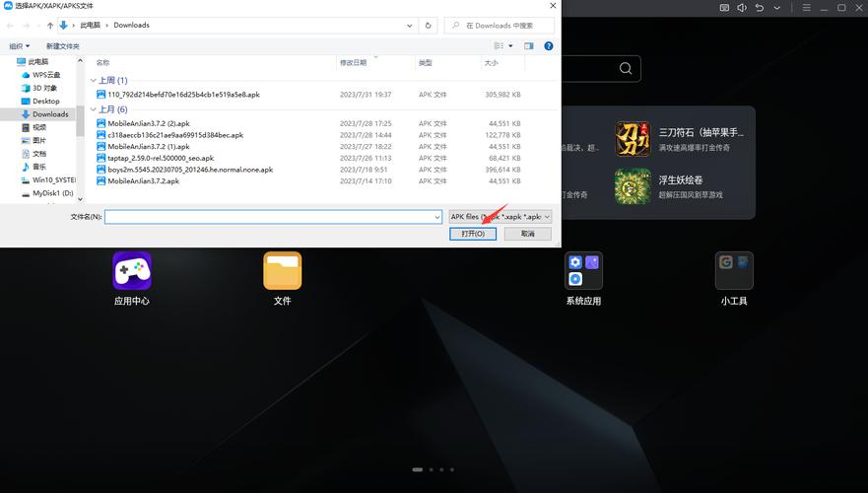Screen dimensions: 868x493
Task: Open the APK files type filter dropdown
Action: (x=501, y=217)
